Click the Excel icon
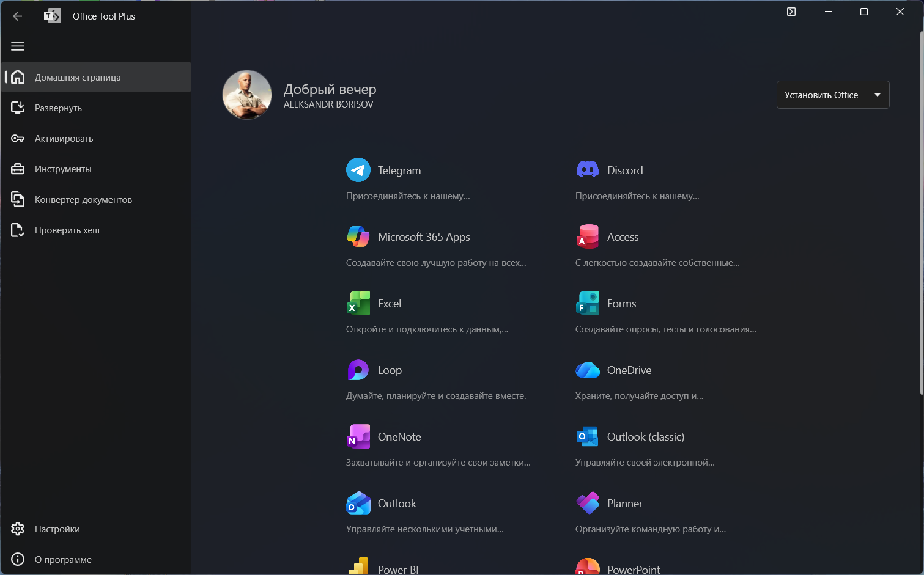Viewport: 924px width, 575px height. coord(358,303)
